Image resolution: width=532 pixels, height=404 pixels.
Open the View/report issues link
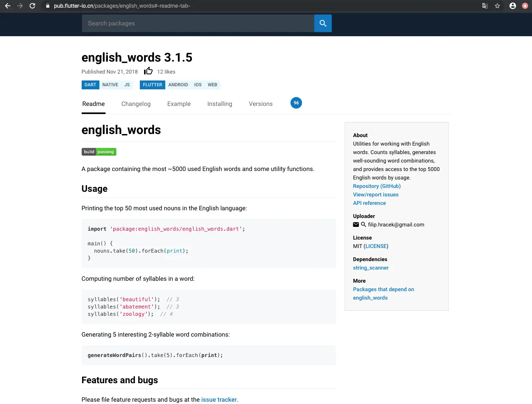tap(376, 194)
